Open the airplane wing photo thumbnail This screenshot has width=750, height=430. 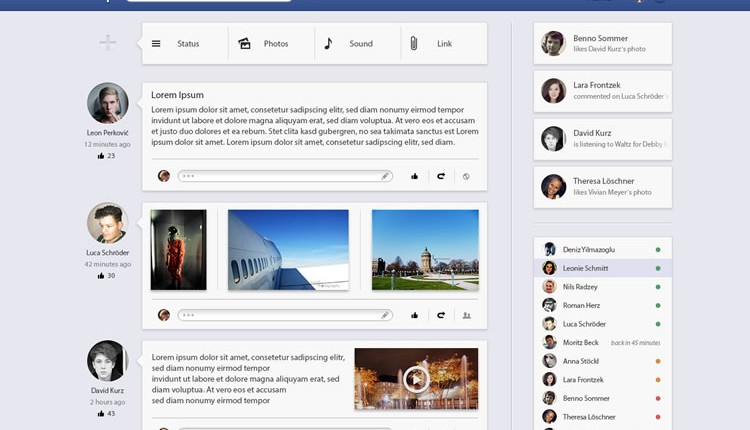[x=288, y=250]
